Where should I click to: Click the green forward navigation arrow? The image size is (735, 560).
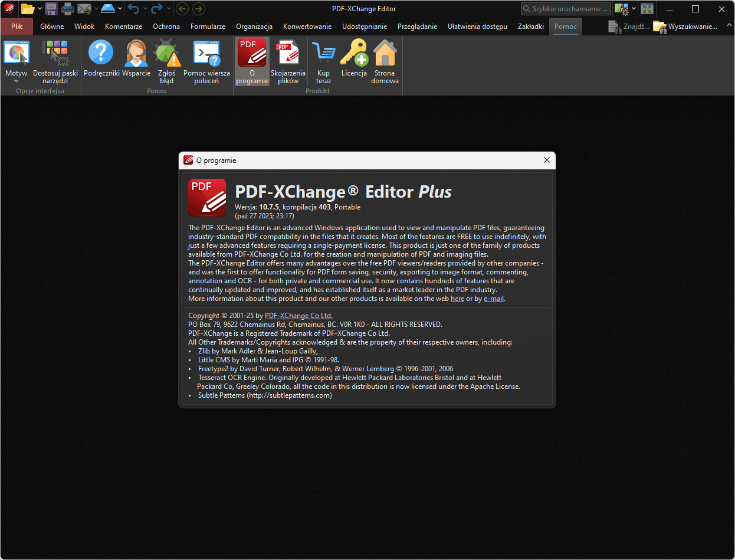click(199, 9)
